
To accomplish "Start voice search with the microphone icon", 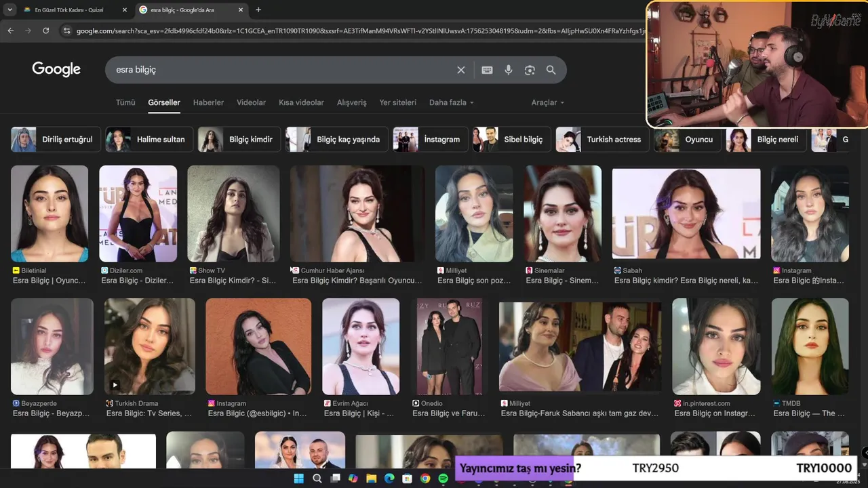I will 509,70.
